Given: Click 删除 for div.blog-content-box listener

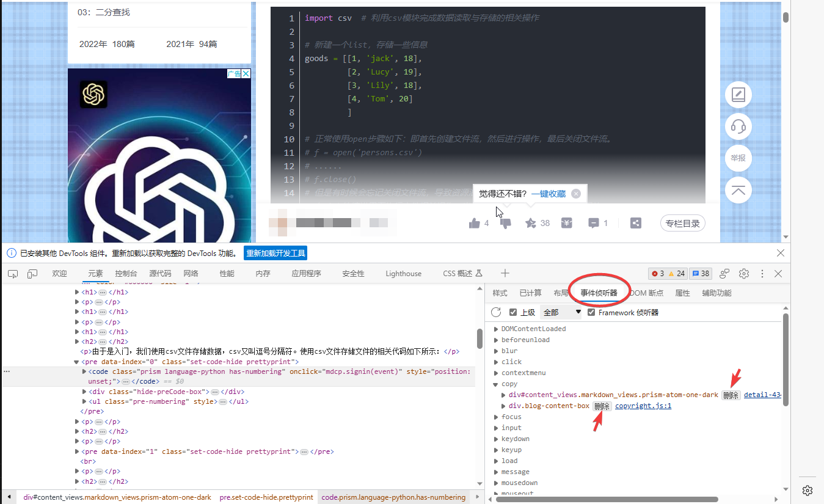Looking at the screenshot, I should (602, 406).
